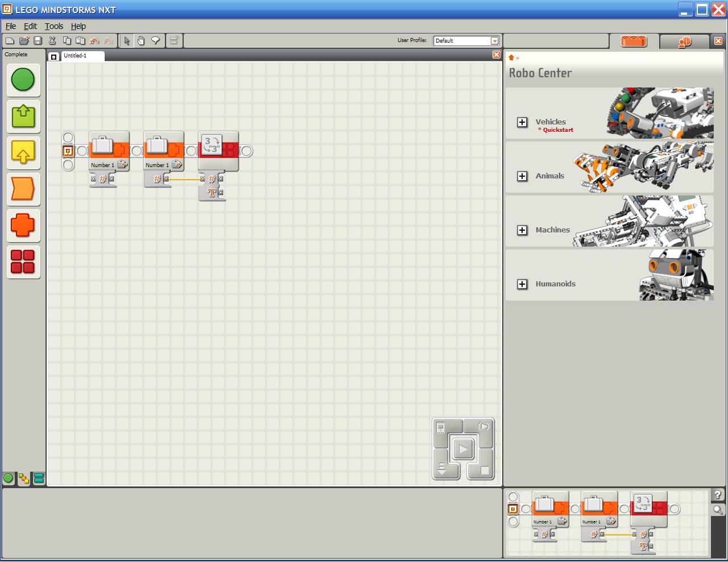Viewport: 728px width, 562px height.
Task: Switch to Complete palette tab at bottom
Action: point(24,478)
